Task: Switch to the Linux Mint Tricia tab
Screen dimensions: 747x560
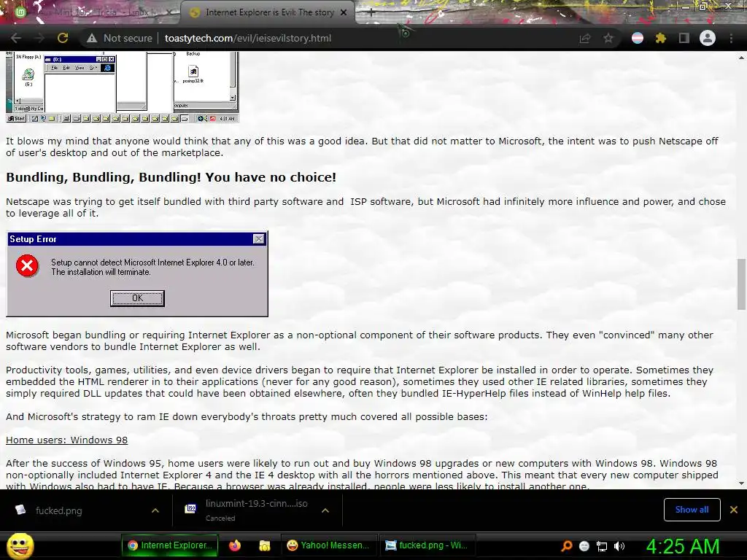Action: tap(93, 13)
